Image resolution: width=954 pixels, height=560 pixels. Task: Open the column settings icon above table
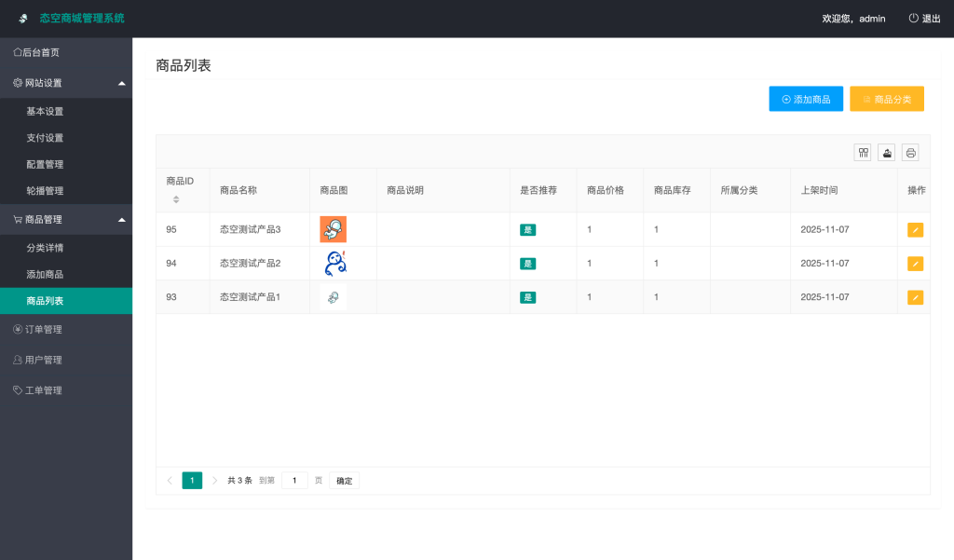pyautogui.click(x=862, y=152)
